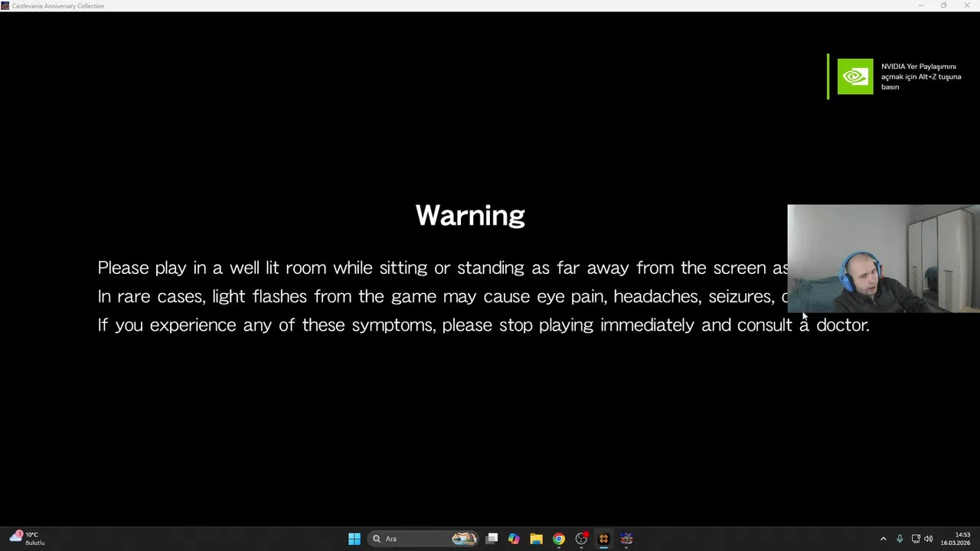Click the text 'please stop playing immediately'
Screen dimensions: 980x551
pyautogui.click(x=569, y=325)
